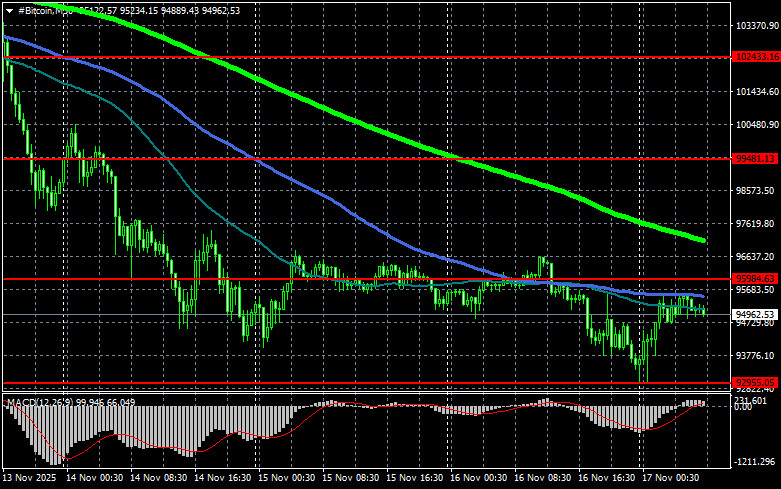Click the current price label 94962.53

pyautogui.click(x=755, y=314)
